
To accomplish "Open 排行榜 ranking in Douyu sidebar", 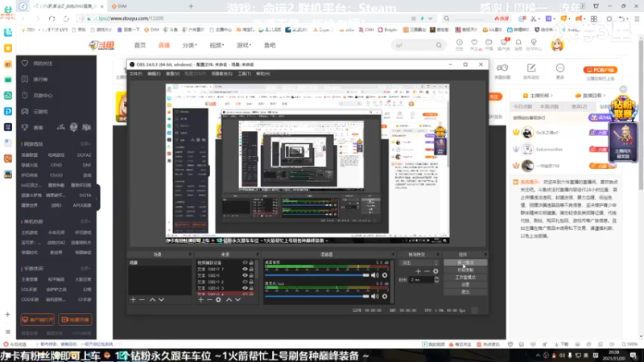I will [40, 79].
